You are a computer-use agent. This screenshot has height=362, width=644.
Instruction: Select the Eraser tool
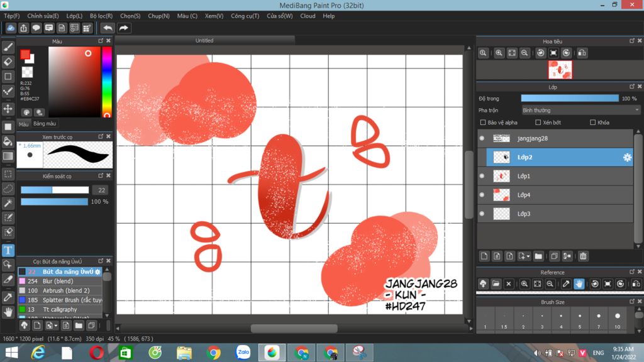[x=8, y=62]
